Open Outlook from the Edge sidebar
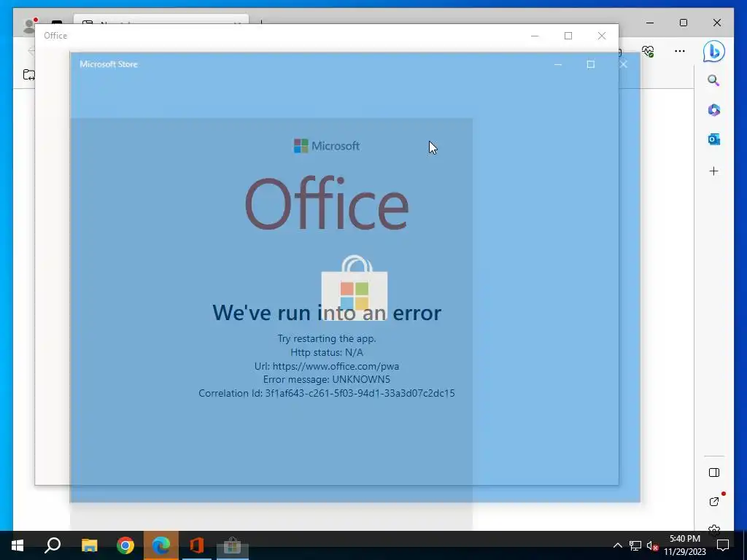747x560 pixels. (713, 139)
